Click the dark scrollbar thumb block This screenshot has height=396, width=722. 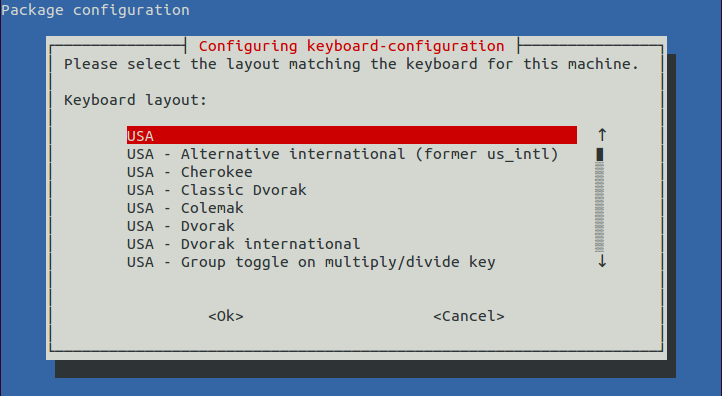600,154
